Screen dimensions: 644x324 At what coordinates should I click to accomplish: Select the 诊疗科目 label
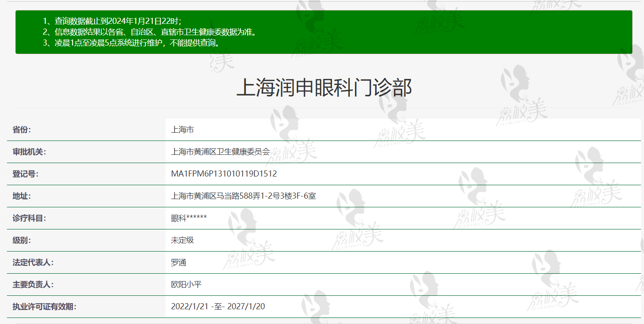pos(29,218)
